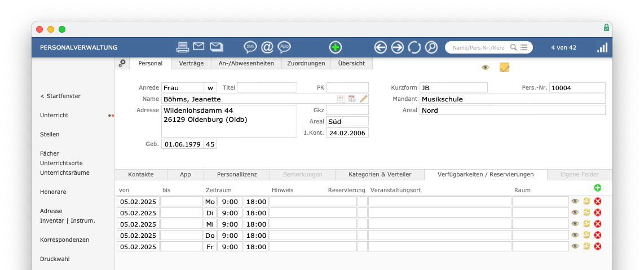Delete the Fr availability row
This screenshot has width=644, height=270.
(x=598, y=246)
